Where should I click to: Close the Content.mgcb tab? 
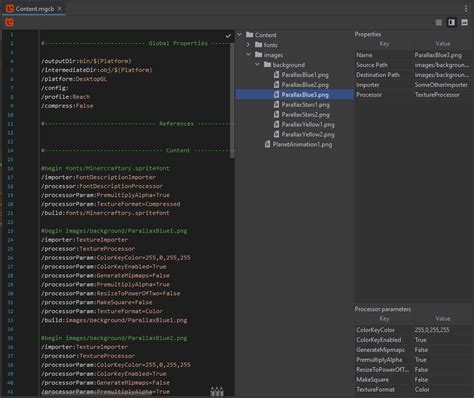60,9
